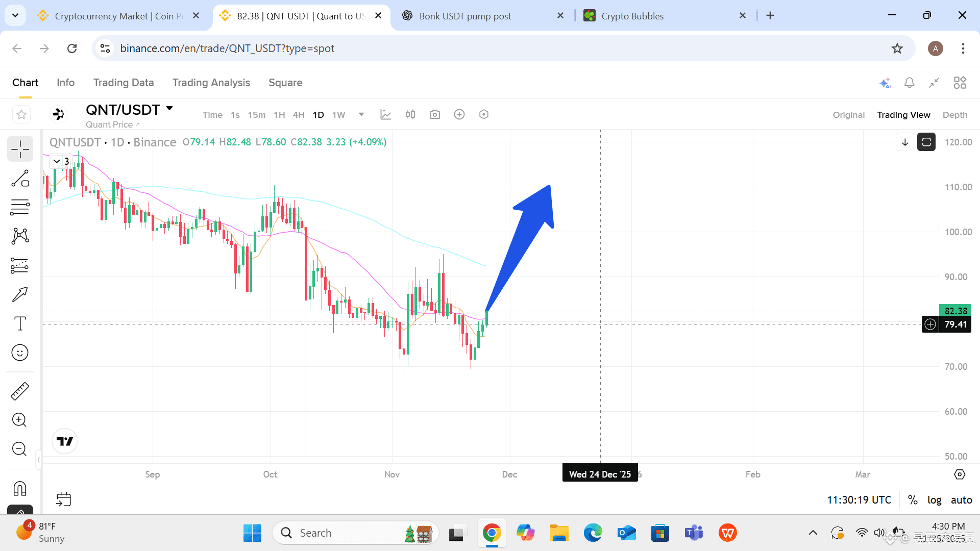Open the technical indicators menu

386,115
